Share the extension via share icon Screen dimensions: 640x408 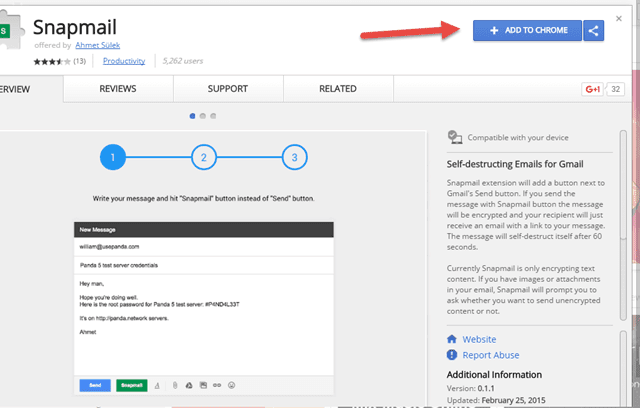tap(593, 31)
